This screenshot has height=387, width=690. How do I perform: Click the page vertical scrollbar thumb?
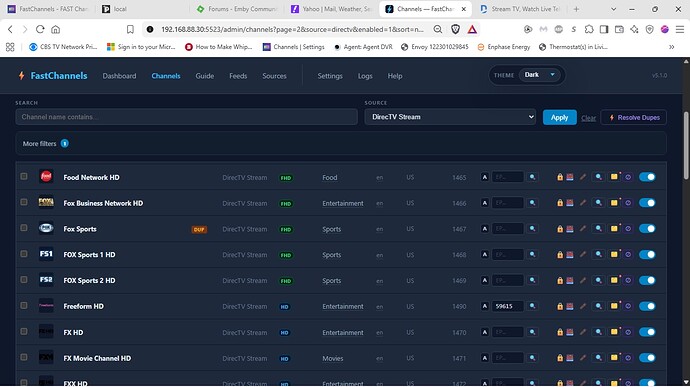coord(686,145)
